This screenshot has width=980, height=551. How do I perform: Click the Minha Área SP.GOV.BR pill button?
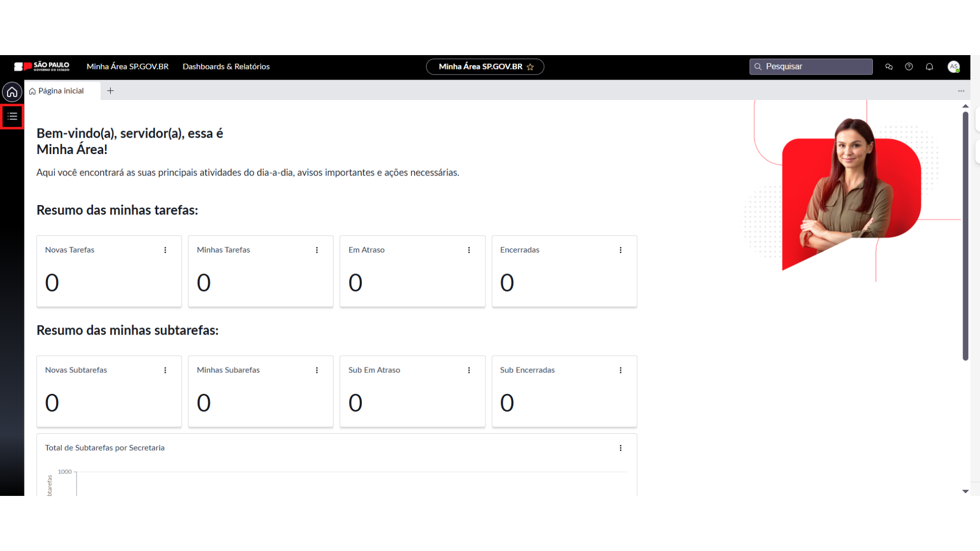point(480,67)
